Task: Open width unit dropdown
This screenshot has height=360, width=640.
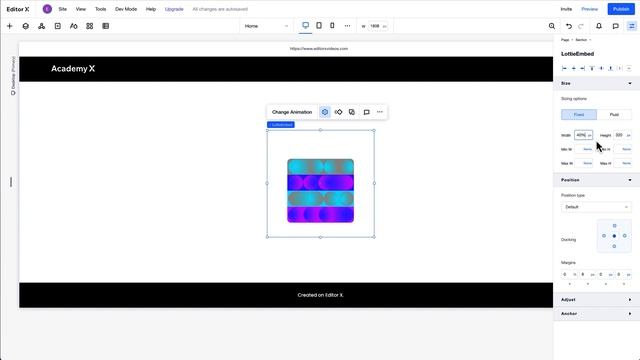Action: point(589,135)
